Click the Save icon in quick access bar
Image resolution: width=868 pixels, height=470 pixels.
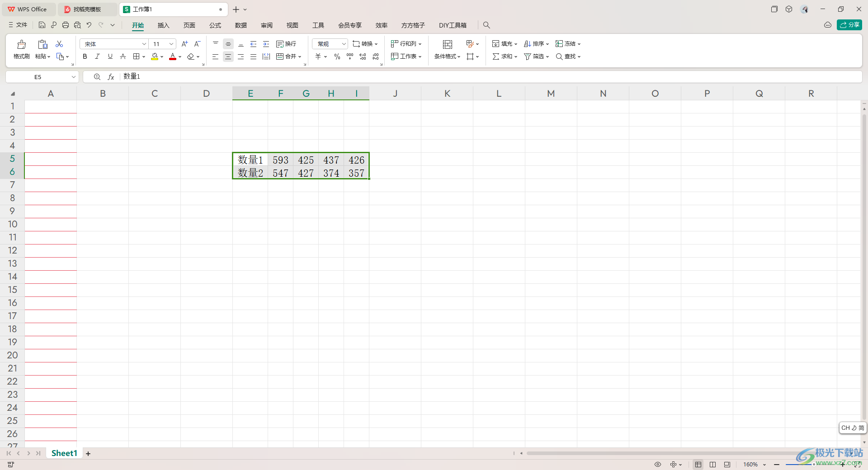pos(42,25)
